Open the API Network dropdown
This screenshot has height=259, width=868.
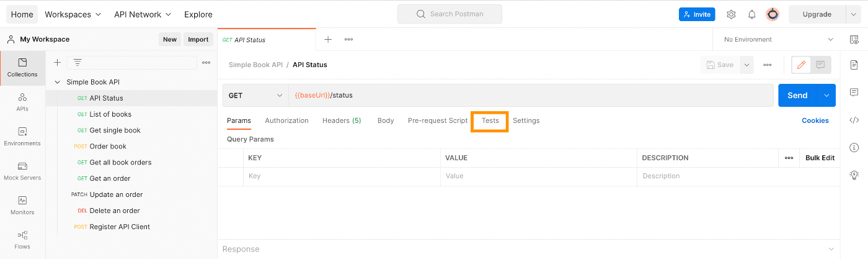coord(143,14)
